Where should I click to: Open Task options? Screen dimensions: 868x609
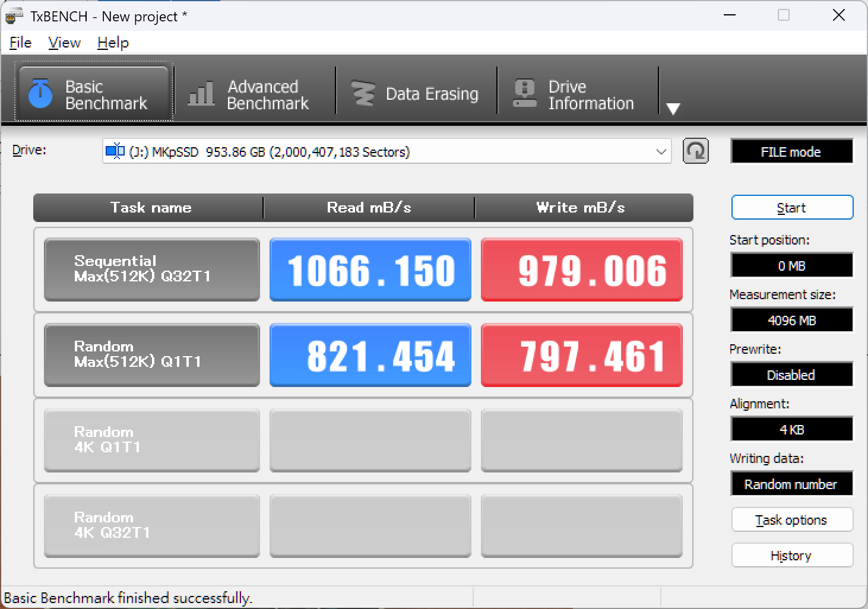click(791, 520)
